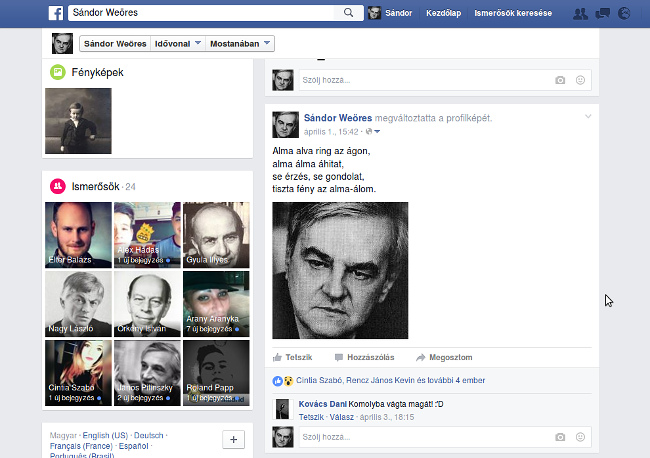This screenshot has width=650, height=458.
Task: Click the Ismerősök section icon
Action: pyautogui.click(x=58, y=186)
